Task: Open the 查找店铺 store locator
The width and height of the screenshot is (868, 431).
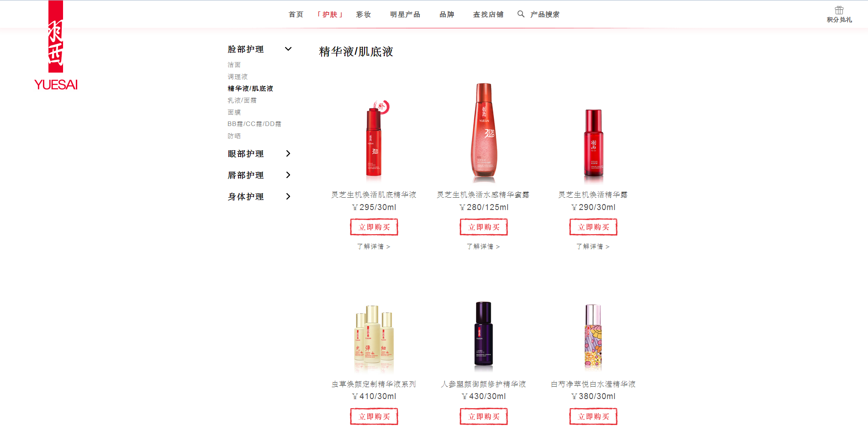Action: (x=488, y=15)
